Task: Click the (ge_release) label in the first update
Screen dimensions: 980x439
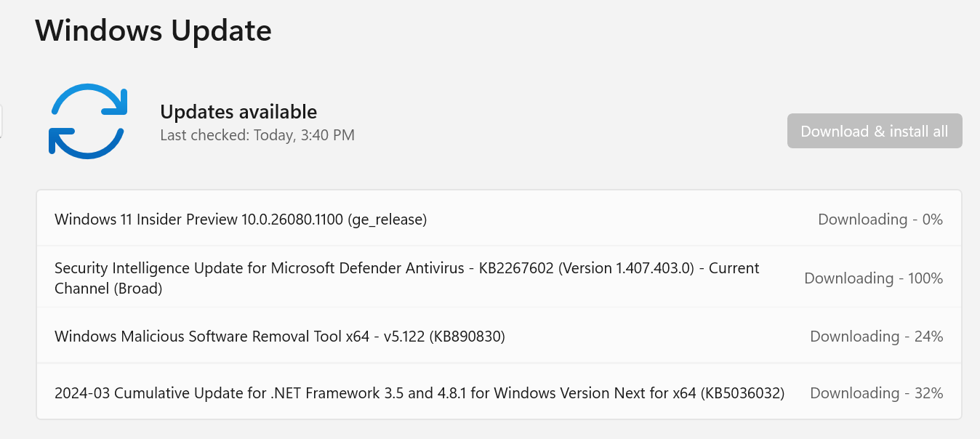Action: click(387, 219)
